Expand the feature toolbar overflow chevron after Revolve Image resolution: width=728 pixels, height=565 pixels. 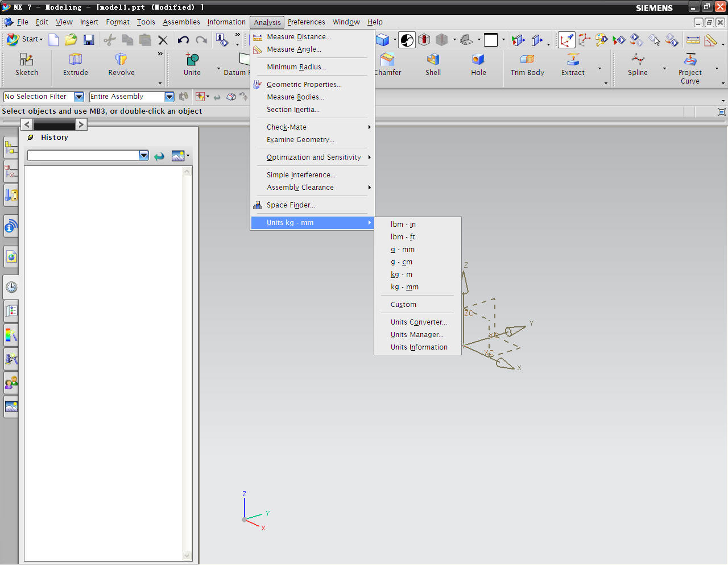tap(160, 54)
